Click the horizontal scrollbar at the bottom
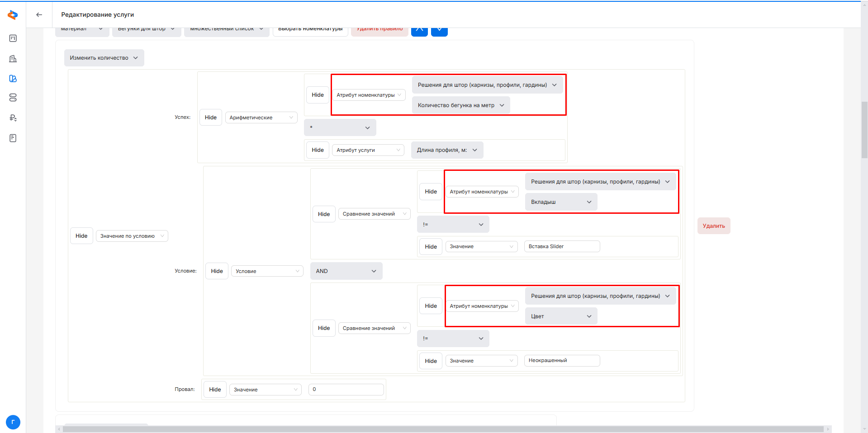Viewport: 868px width, 433px height. pyautogui.click(x=442, y=429)
